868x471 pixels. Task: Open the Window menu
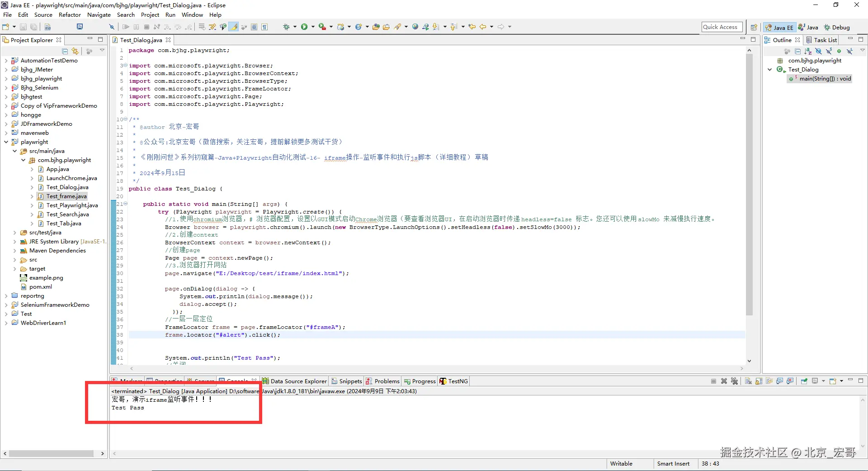(192, 15)
